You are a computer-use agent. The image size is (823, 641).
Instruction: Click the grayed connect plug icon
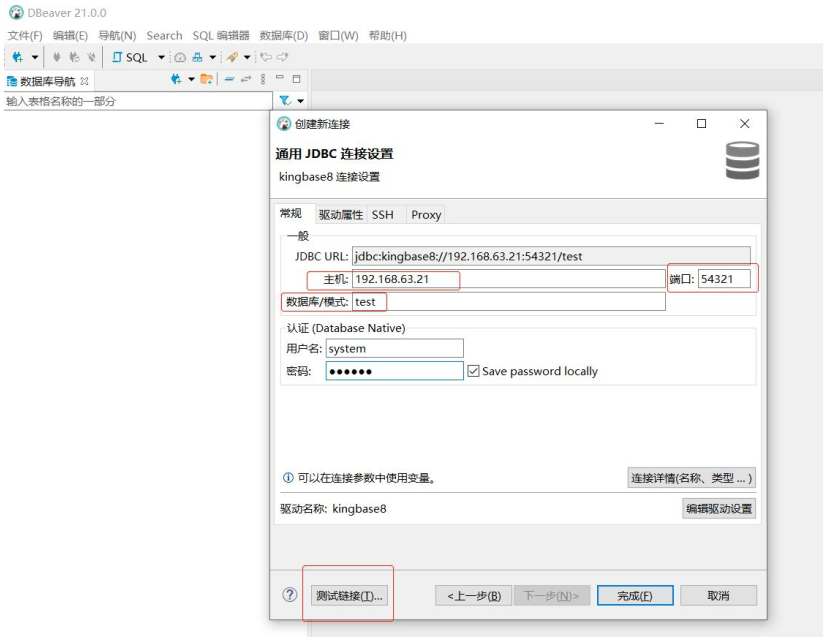click(x=57, y=57)
